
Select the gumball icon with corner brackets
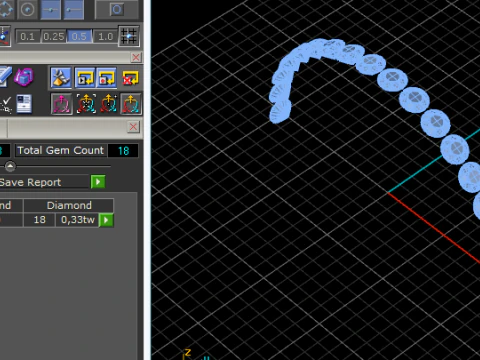[86, 104]
